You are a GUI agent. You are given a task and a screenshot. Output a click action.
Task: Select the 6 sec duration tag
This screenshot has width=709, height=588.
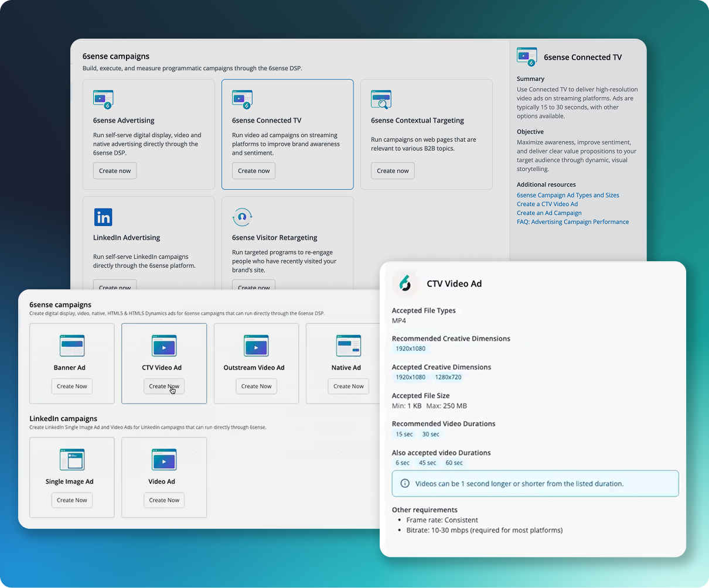coord(403,463)
